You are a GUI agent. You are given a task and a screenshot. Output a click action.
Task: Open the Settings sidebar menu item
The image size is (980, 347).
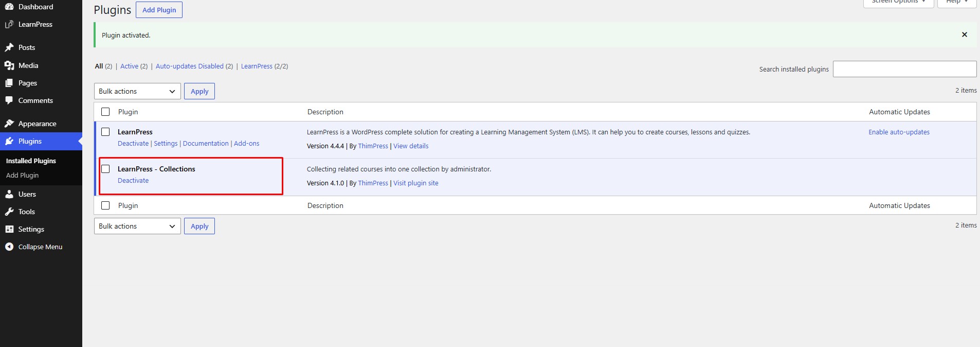pyautogui.click(x=31, y=229)
